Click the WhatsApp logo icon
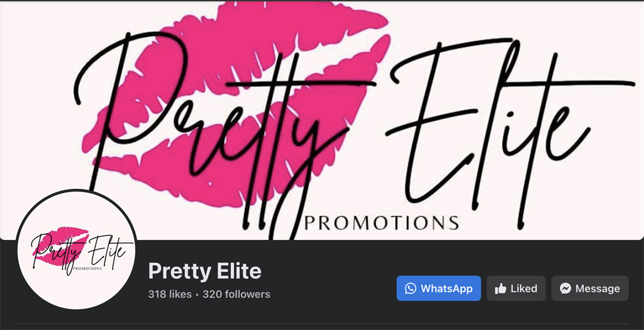This screenshot has height=330, width=644. (410, 288)
